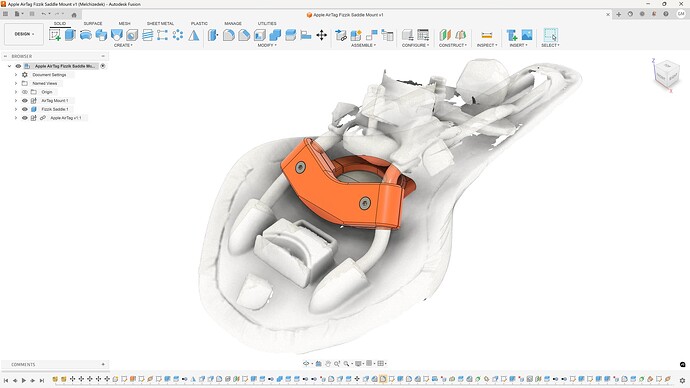
Task: Select the Rectangular Pattern tool
Action: point(162,35)
